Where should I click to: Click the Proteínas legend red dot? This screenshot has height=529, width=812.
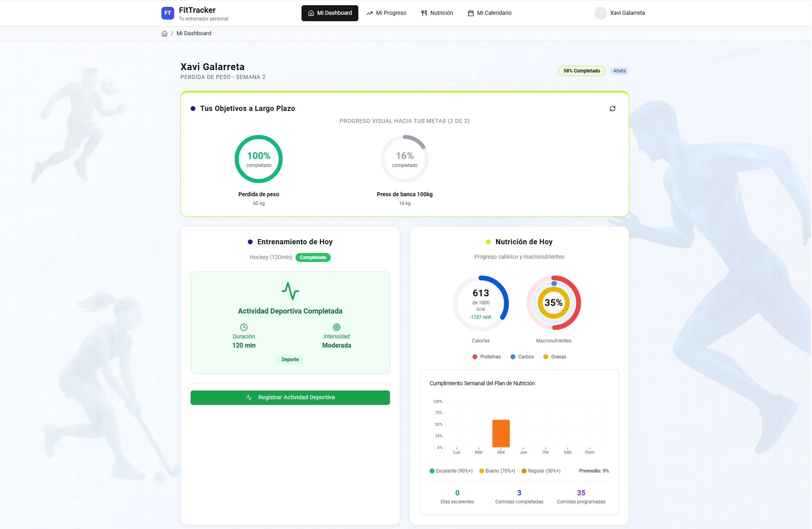(x=474, y=357)
